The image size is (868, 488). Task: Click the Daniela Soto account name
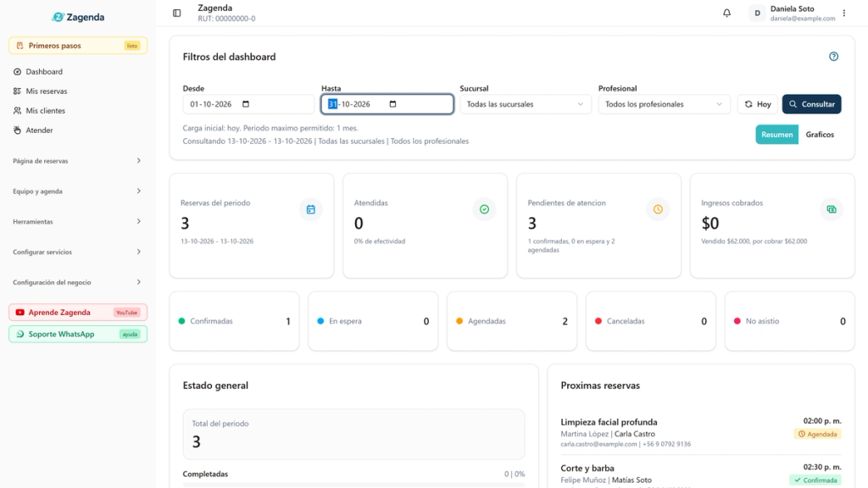pyautogui.click(x=793, y=8)
